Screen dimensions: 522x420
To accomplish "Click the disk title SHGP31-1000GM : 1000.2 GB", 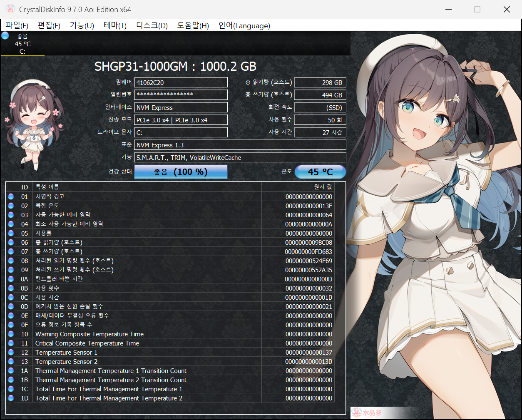I will click(175, 67).
